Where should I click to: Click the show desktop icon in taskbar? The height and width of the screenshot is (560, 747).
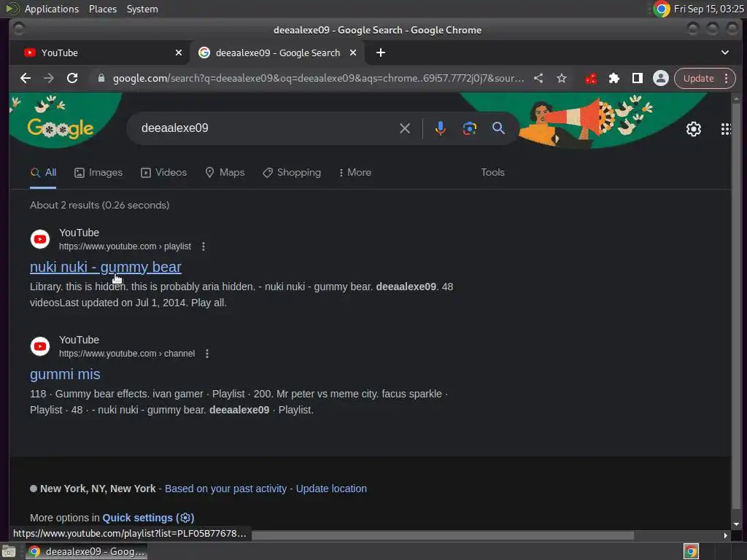pos(9,551)
